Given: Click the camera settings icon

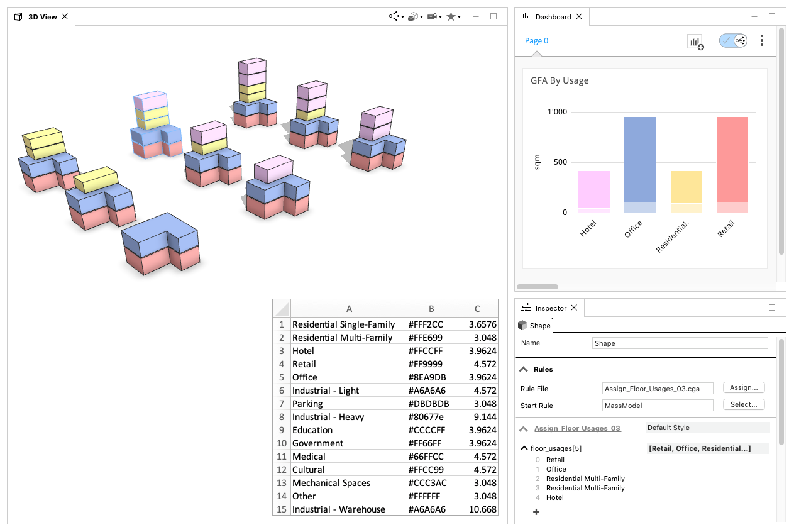Looking at the screenshot, I should 433,17.
